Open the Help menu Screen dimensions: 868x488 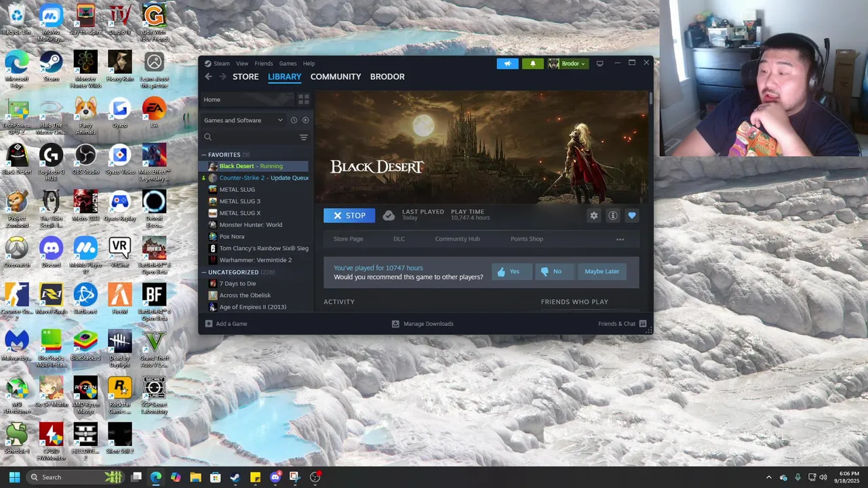tap(309, 64)
